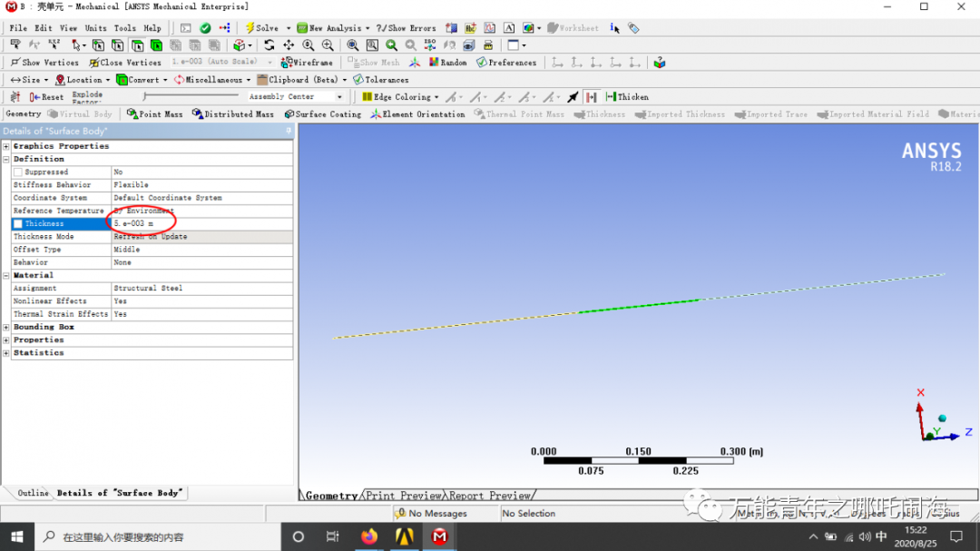Screen dimensions: 980x551
Task: Open the View menu
Action: [x=68, y=28]
